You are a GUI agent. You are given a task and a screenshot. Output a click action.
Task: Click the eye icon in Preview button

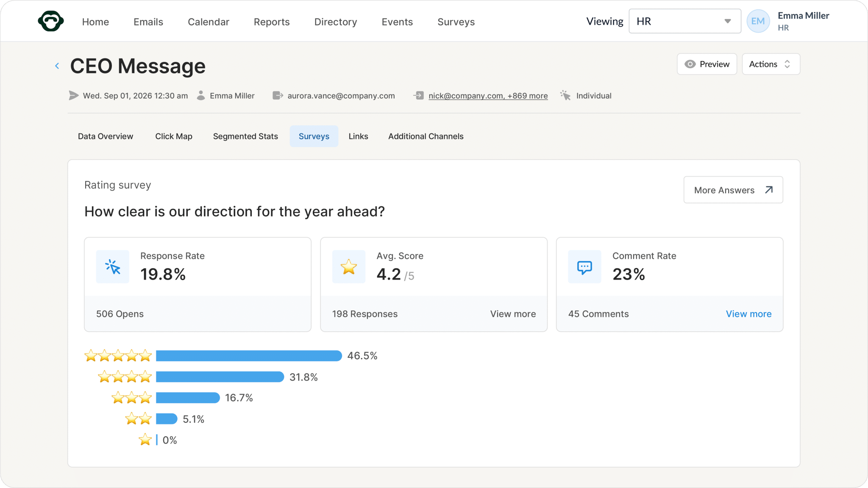[x=690, y=64]
